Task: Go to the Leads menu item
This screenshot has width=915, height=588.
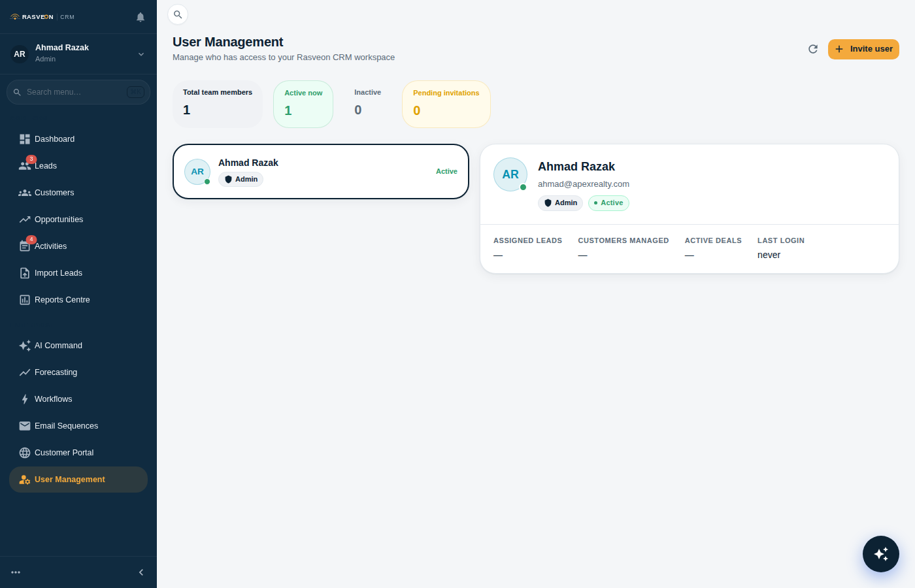Action: point(78,166)
